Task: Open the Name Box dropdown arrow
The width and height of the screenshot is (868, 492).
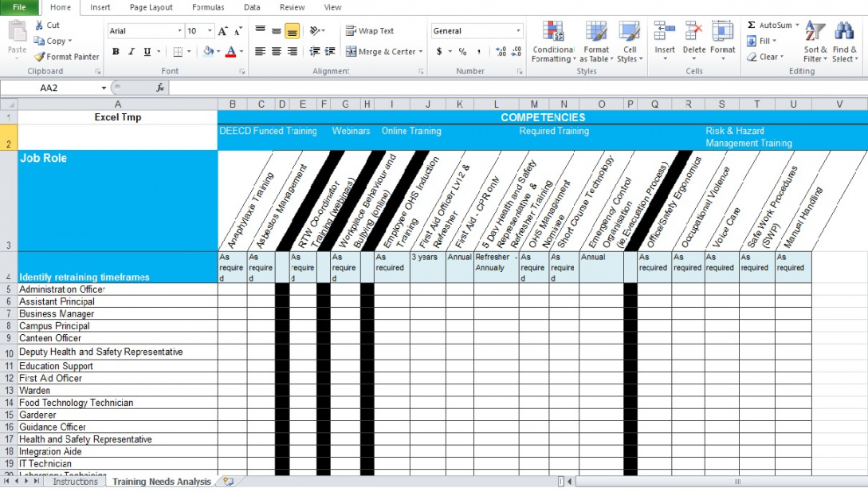Action: [104, 88]
